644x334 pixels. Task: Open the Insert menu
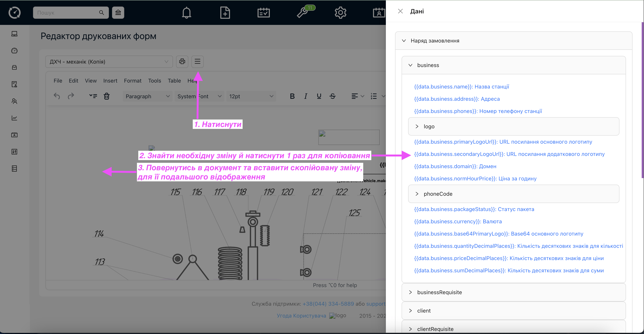pyautogui.click(x=110, y=81)
